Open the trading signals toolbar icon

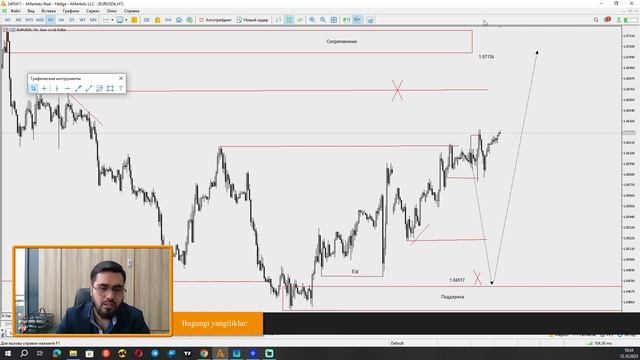pos(168,20)
